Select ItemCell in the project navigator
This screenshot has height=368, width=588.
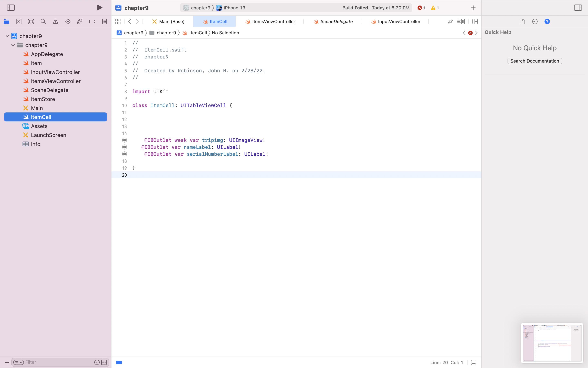(55, 117)
